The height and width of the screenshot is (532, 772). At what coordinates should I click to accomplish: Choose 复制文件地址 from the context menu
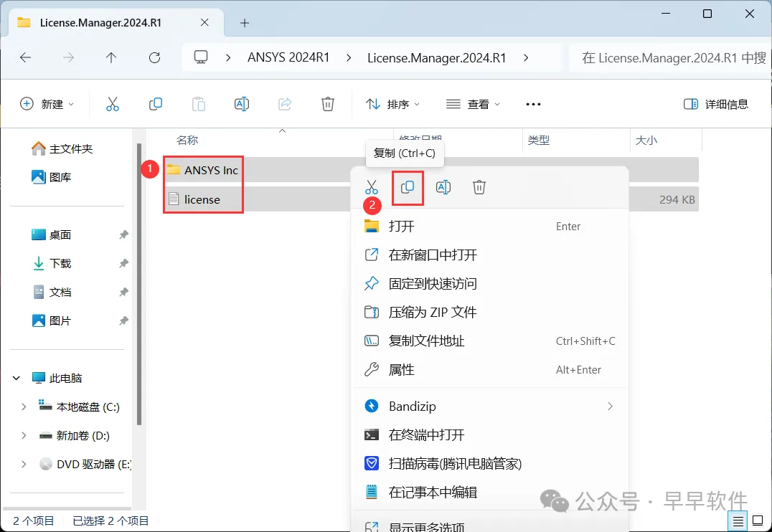pyautogui.click(x=490, y=341)
